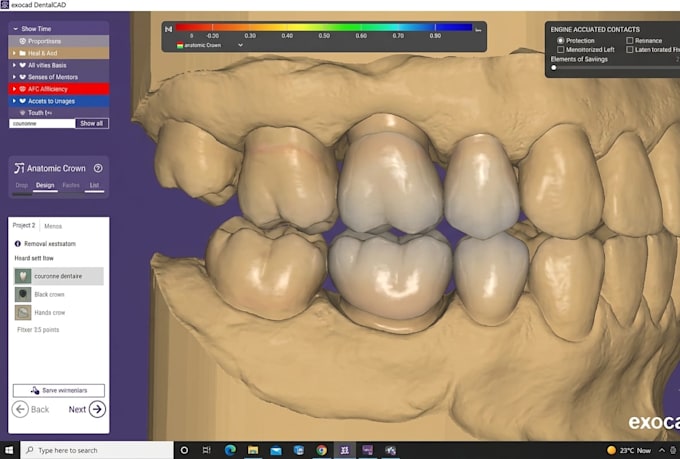The width and height of the screenshot is (680, 459).
Task: Click the Hands crow label
Action: coord(50,312)
